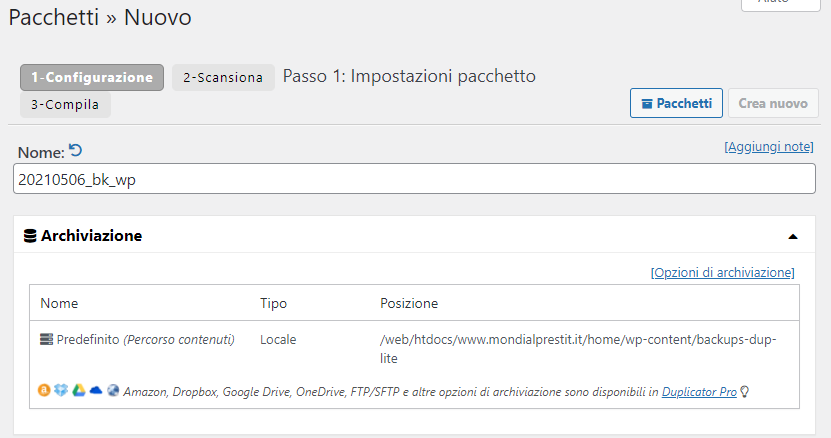
Task: Click the server icon beside Predefinito
Action: 46,340
